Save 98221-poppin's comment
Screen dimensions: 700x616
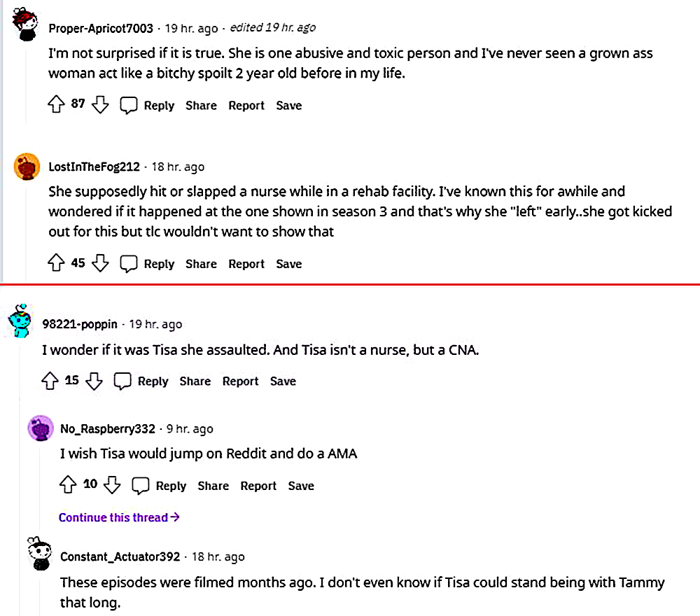[x=283, y=381]
